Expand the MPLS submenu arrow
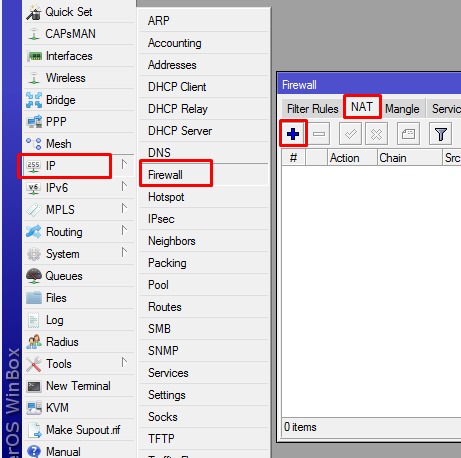This screenshot has width=461, height=458. [x=124, y=208]
